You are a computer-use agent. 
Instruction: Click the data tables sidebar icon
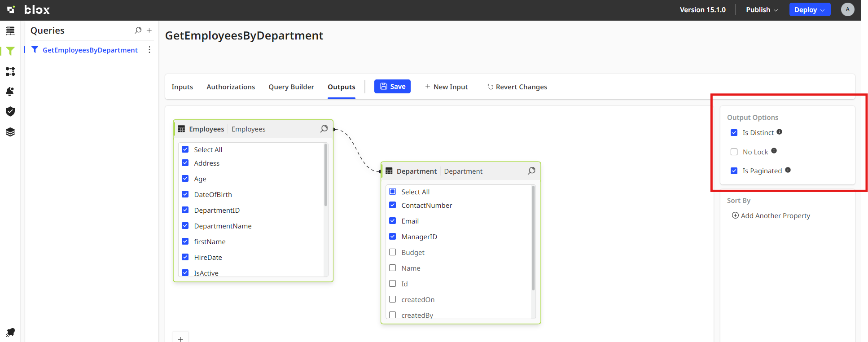click(x=10, y=31)
